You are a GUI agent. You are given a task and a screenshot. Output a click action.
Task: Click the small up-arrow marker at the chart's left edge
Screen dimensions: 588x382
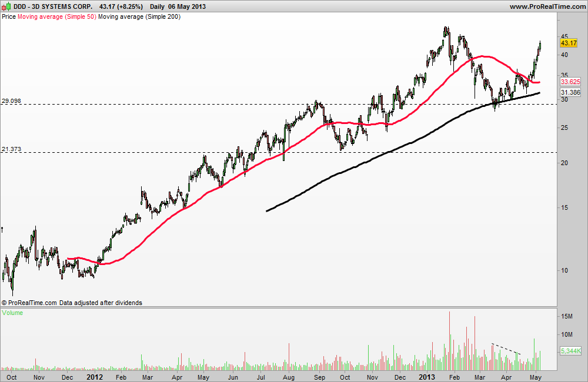[2, 229]
